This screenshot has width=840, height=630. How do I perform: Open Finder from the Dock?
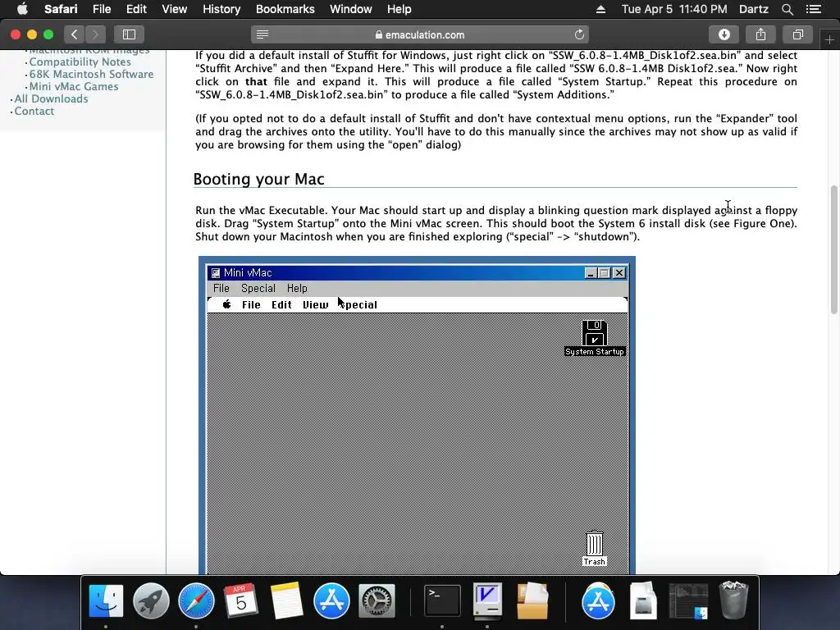tap(106, 600)
